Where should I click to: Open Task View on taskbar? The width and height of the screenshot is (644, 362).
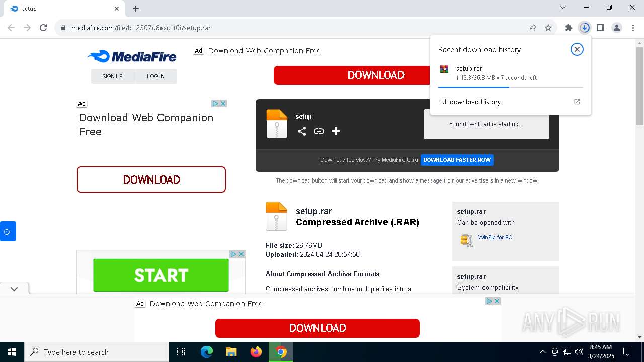point(181,352)
